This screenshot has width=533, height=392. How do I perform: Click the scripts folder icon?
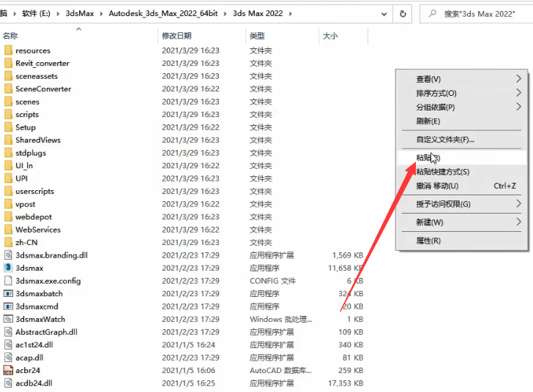[9, 115]
